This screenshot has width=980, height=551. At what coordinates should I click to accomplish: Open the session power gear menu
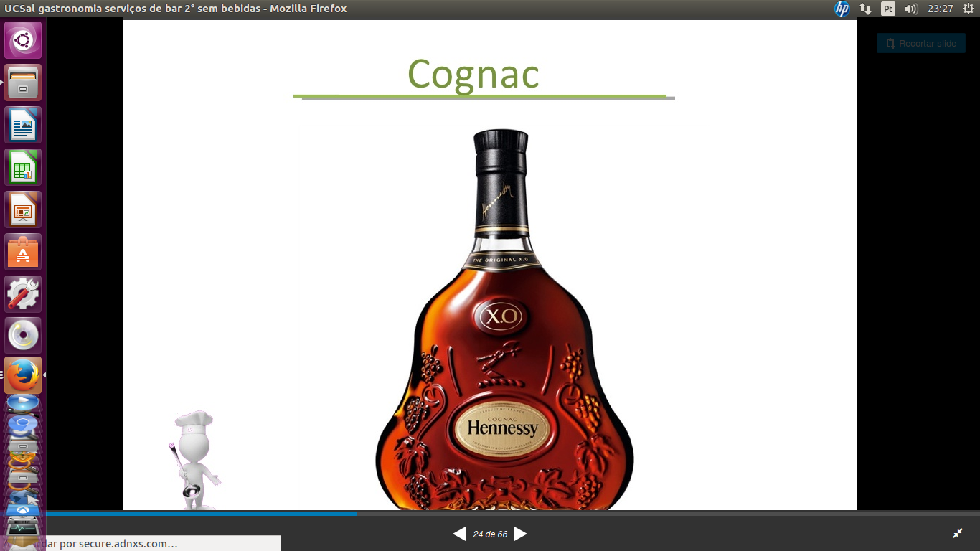point(968,9)
